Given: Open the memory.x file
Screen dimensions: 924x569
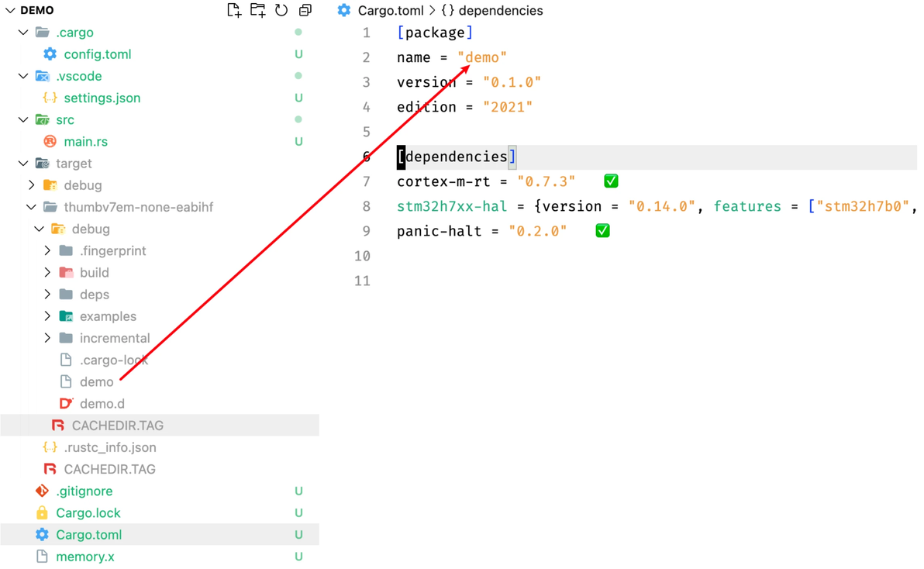Looking at the screenshot, I should pos(85,557).
